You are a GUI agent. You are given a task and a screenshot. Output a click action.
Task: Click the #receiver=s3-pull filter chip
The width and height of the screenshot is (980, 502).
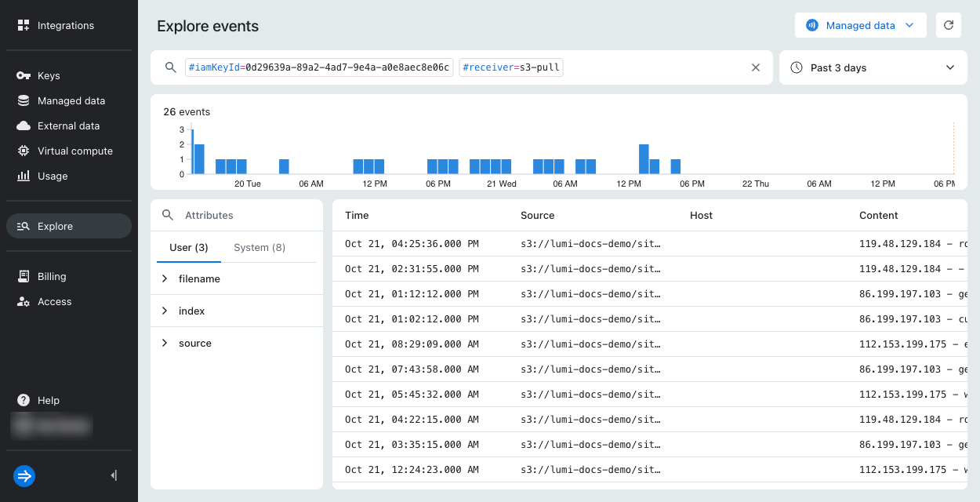511,67
